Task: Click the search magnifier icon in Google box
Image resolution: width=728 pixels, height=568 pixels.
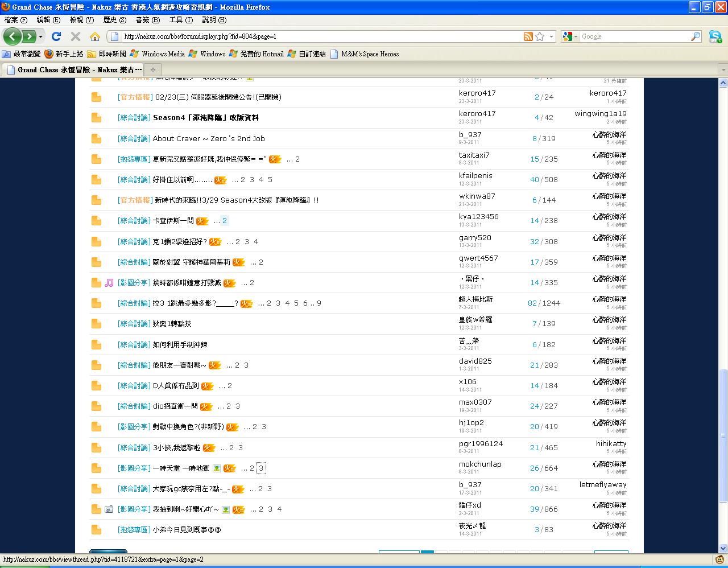Action: coord(696,36)
